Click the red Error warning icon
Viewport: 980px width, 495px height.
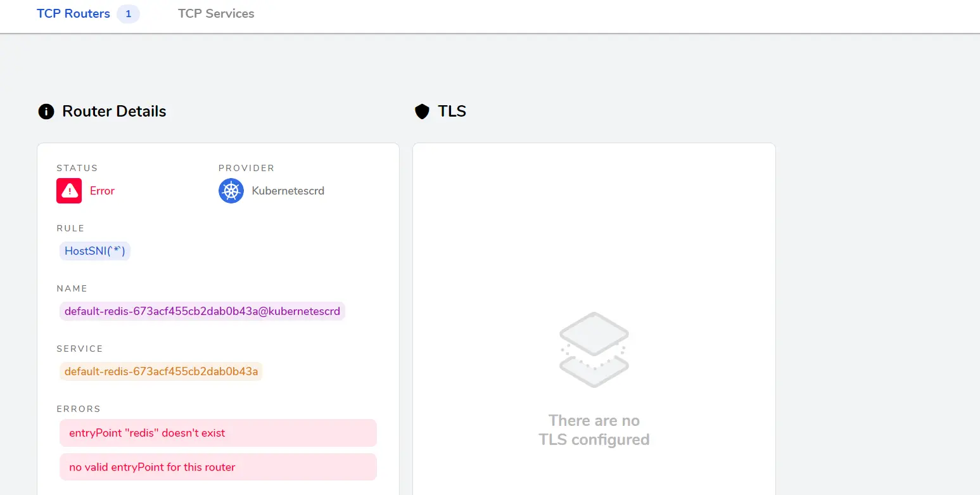pos(69,191)
